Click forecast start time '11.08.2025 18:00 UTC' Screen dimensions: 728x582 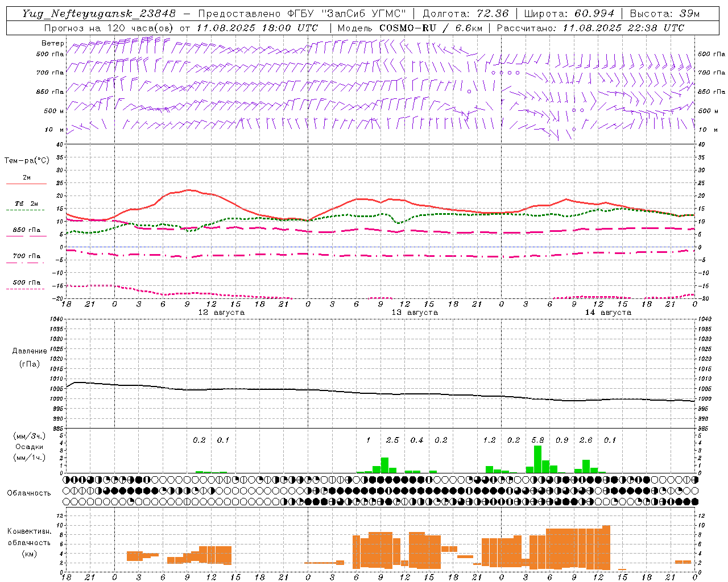click(x=257, y=28)
